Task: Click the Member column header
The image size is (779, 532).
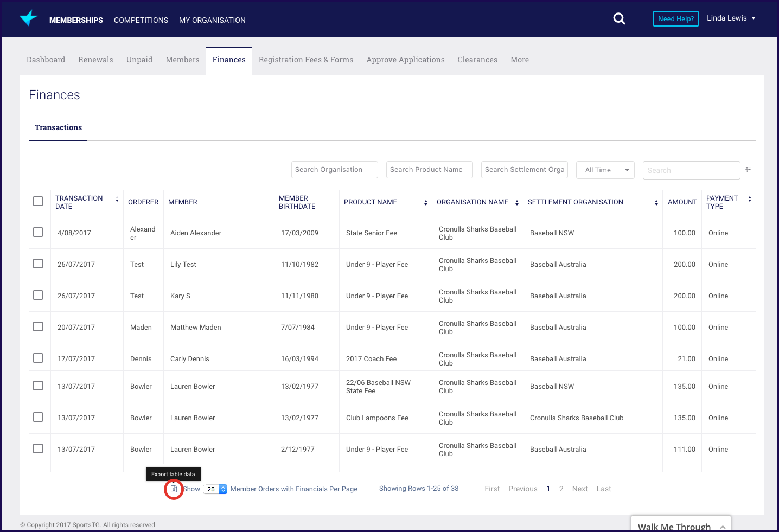Action: 183,202
